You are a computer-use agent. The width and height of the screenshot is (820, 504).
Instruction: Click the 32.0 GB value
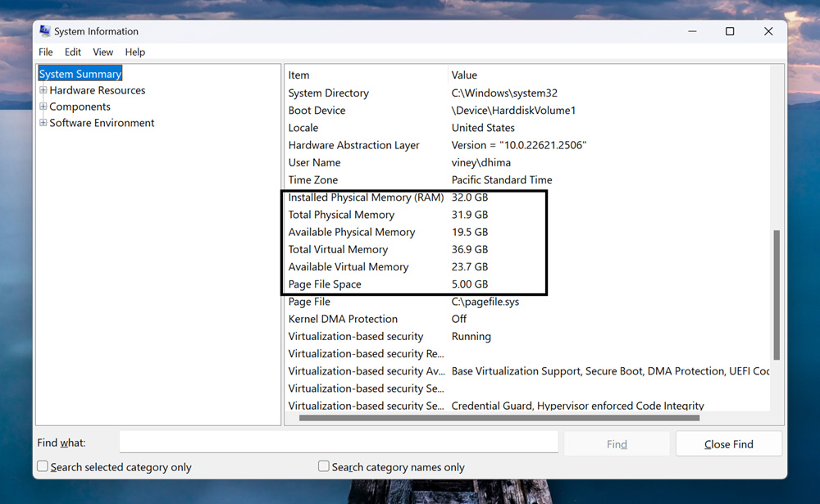tap(469, 198)
